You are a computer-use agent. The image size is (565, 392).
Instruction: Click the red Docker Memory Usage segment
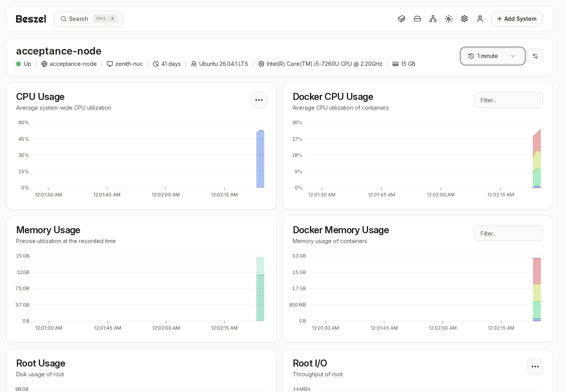tap(537, 271)
